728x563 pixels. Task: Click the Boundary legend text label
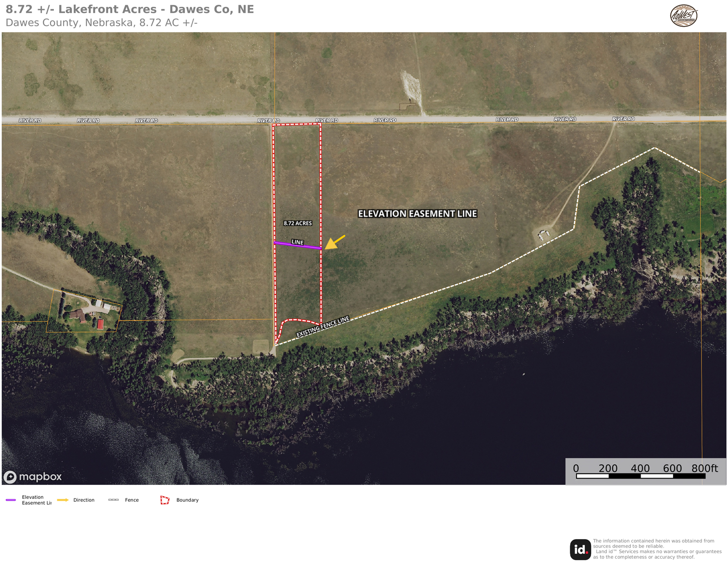click(187, 500)
